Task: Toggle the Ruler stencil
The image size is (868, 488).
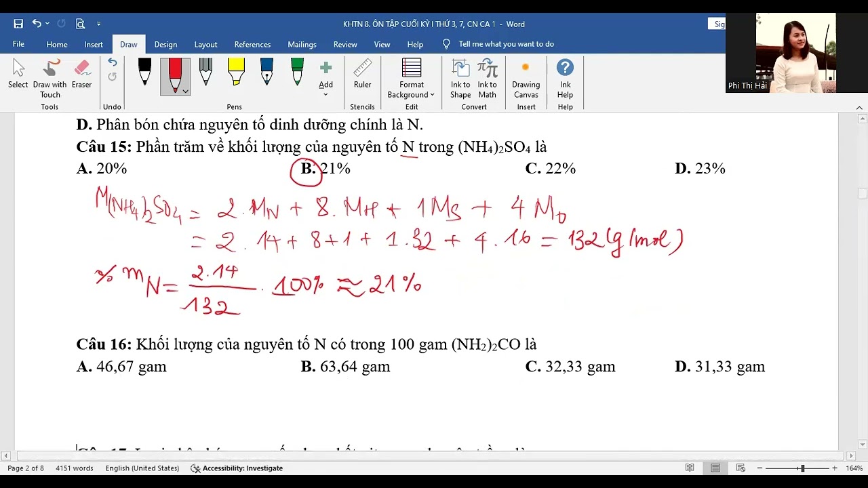Action: coord(362,75)
